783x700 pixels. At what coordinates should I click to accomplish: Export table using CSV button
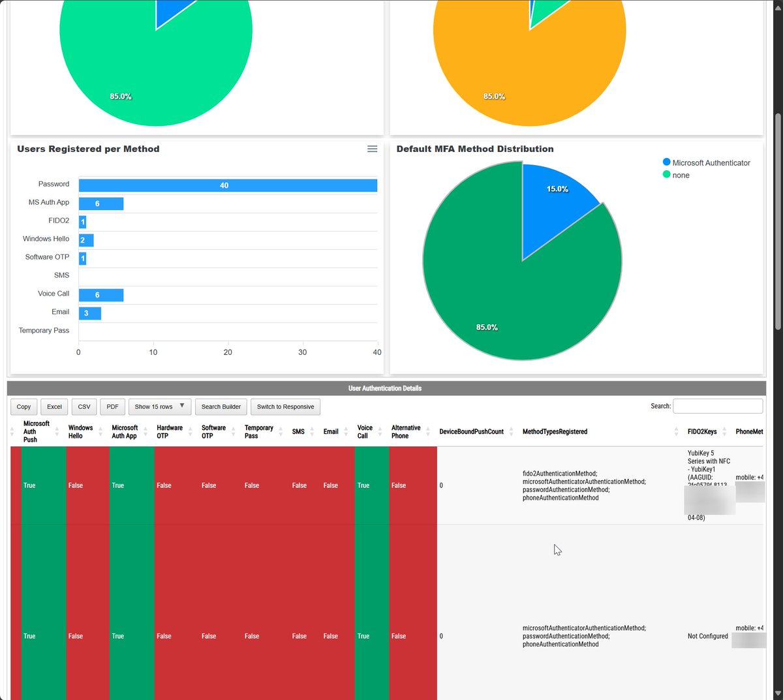tap(84, 406)
